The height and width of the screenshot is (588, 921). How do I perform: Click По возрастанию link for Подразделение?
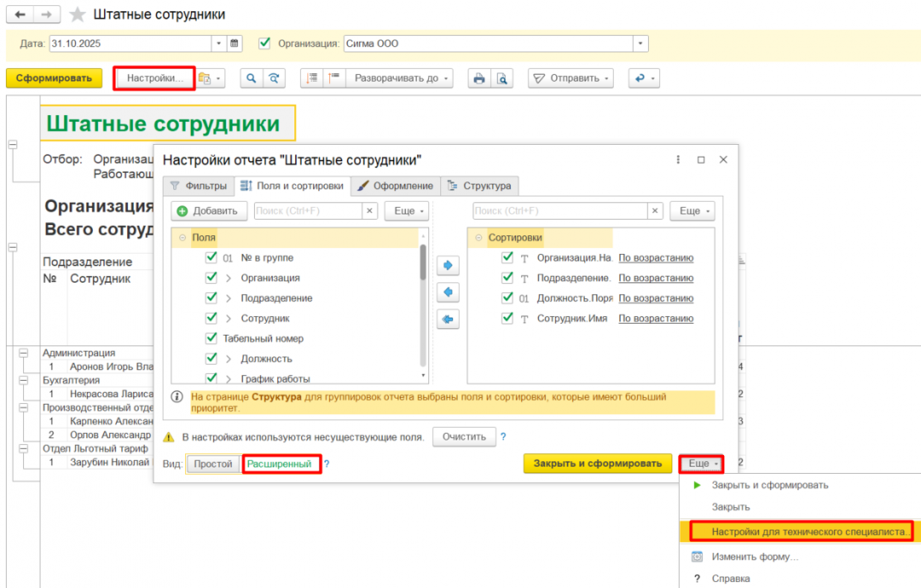tap(656, 278)
